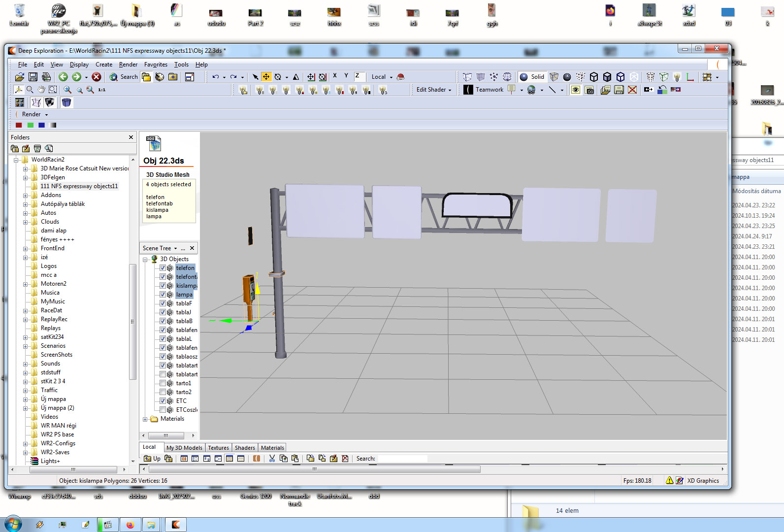
Task: Click the Save floppy disk icon
Action: point(33,77)
